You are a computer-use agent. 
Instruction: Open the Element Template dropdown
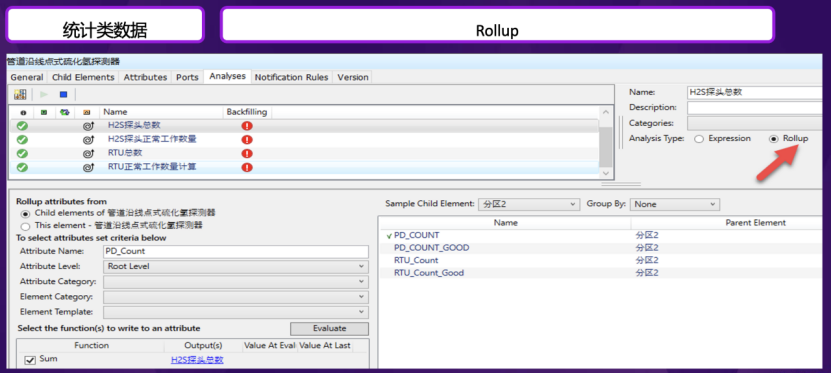236,313
